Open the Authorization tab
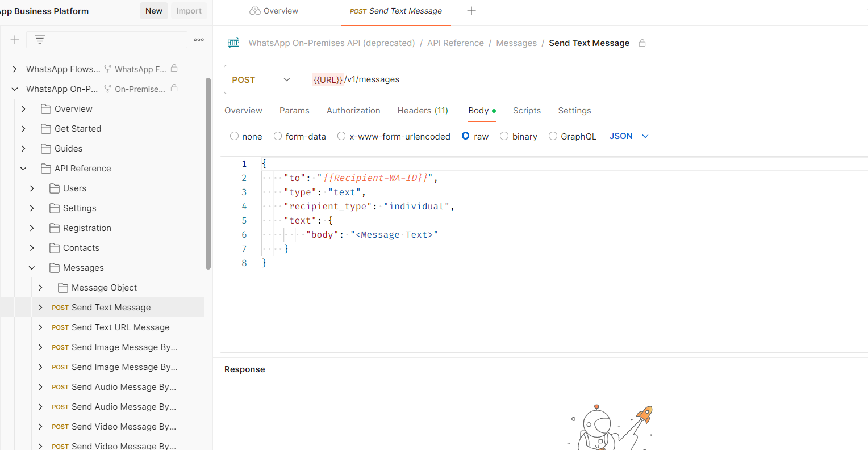 click(x=353, y=111)
